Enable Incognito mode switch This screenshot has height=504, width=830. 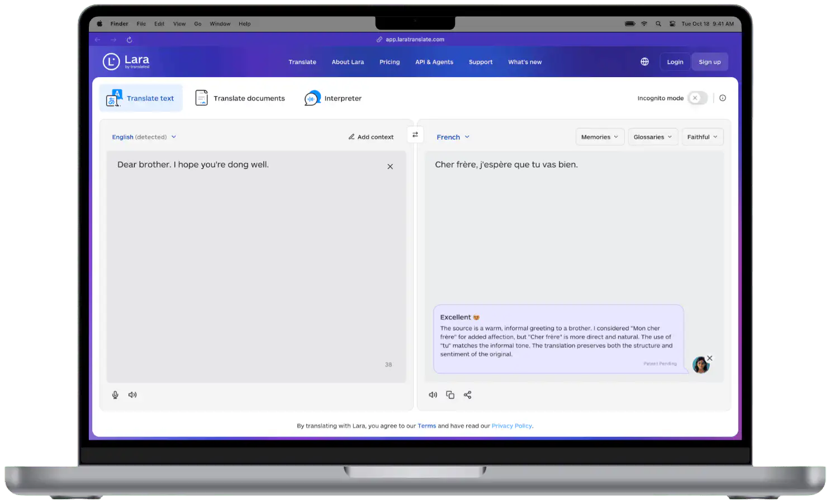[x=697, y=98]
